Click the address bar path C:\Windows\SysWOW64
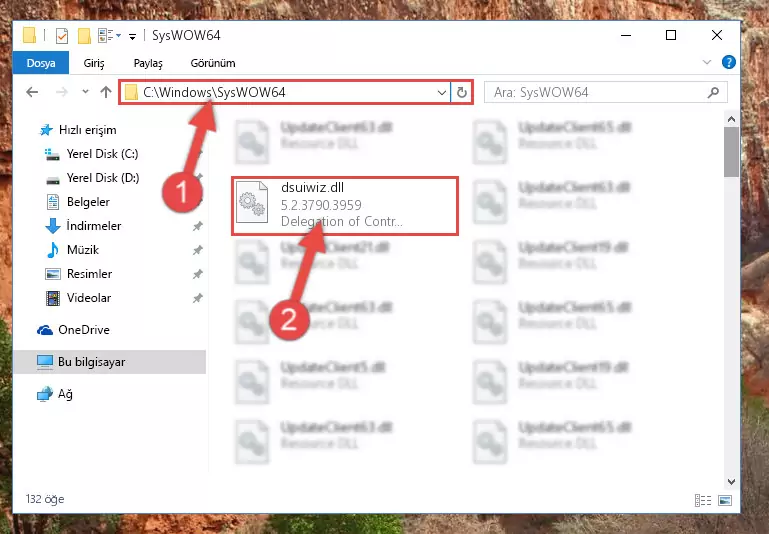Viewport: 769px width, 534px height. tap(214, 92)
